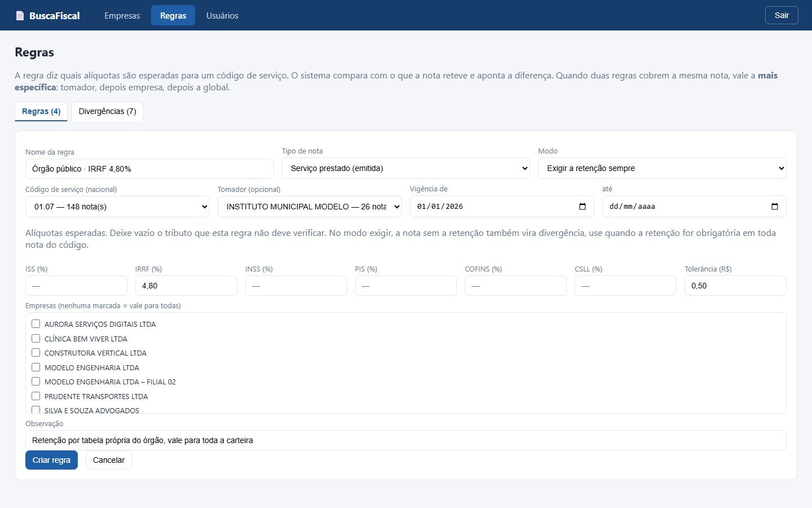Focus the PIS (%) field
The width and height of the screenshot is (812, 508).
point(406,286)
